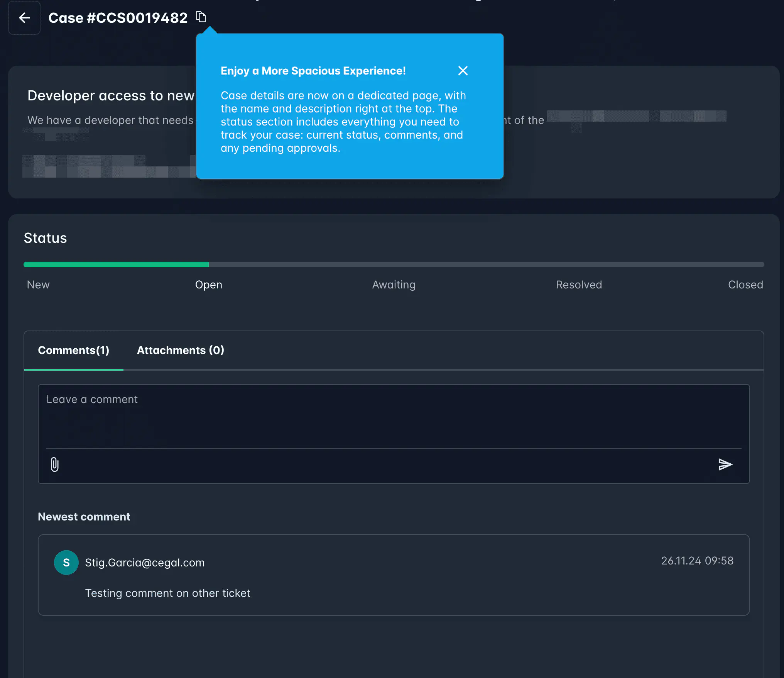Copy the case number with copy icon

coord(201,17)
